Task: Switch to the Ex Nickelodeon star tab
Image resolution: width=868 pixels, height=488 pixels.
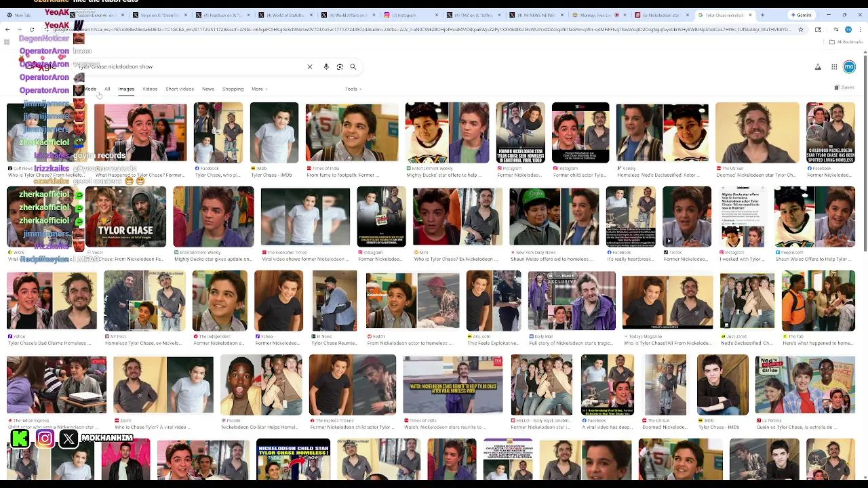Action: point(661,15)
